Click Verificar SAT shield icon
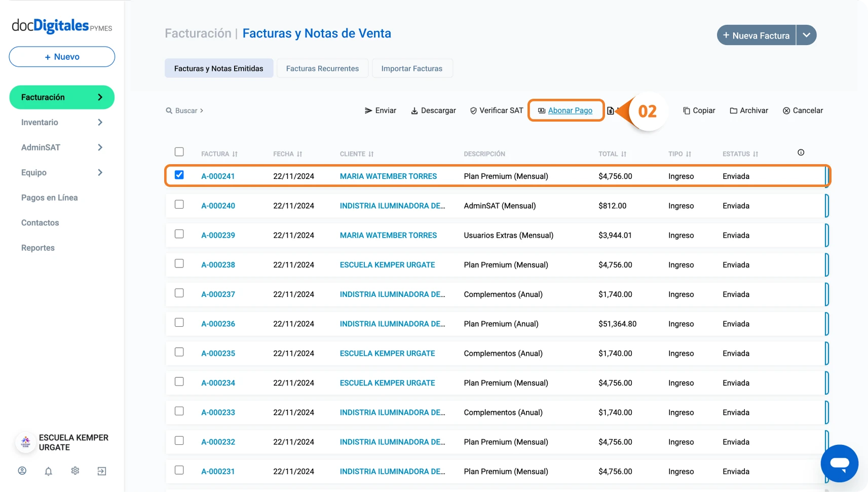Viewport: 868px width, 492px height. coord(473,111)
